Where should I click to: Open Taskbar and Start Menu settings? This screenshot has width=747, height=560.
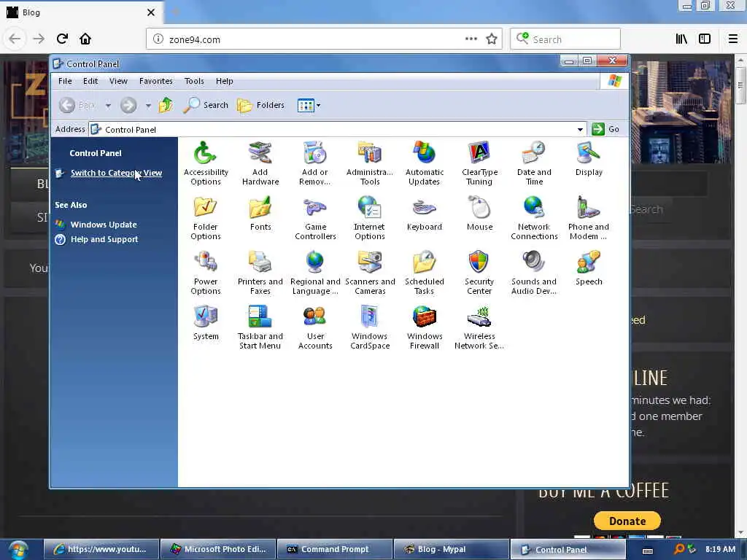[x=260, y=327]
